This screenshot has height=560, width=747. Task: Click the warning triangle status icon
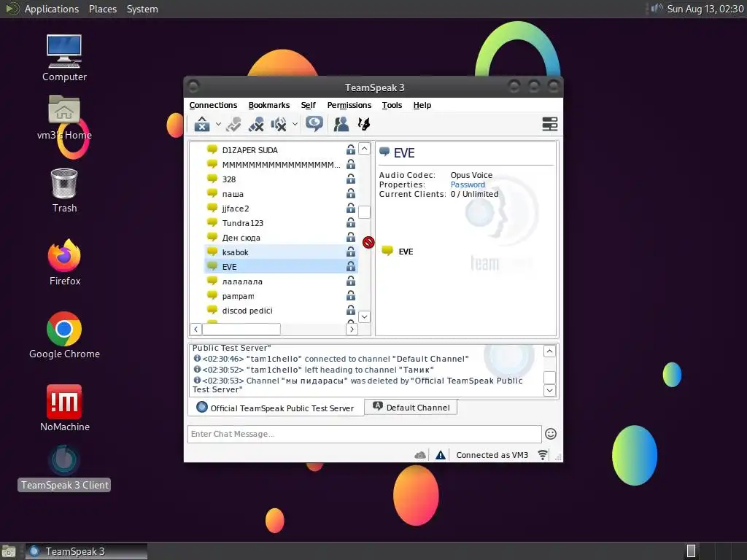pyautogui.click(x=441, y=455)
